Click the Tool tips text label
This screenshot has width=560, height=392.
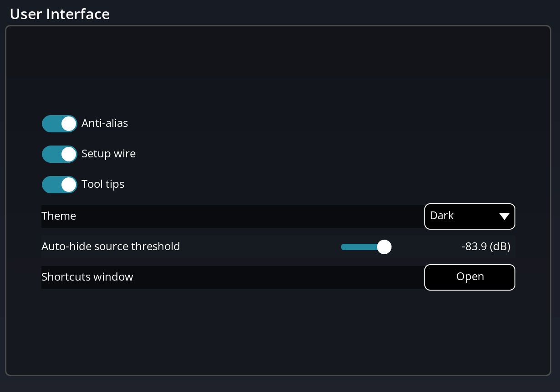pyautogui.click(x=103, y=184)
